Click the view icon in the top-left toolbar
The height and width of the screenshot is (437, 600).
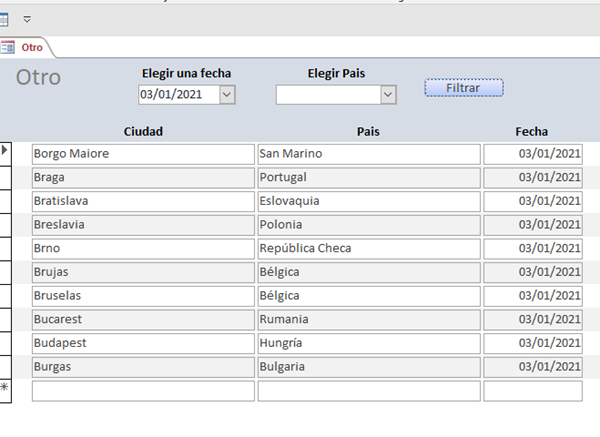(x=5, y=18)
